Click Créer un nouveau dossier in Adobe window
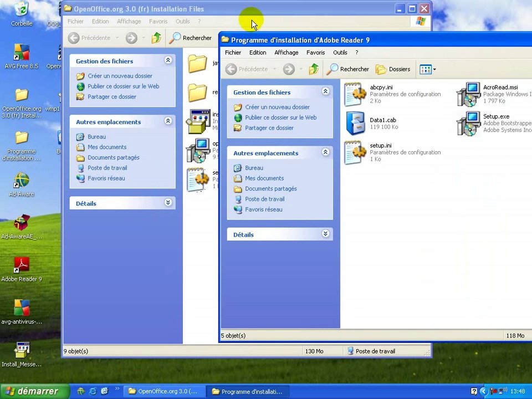Image resolution: width=532 pixels, height=399 pixels. [x=277, y=107]
